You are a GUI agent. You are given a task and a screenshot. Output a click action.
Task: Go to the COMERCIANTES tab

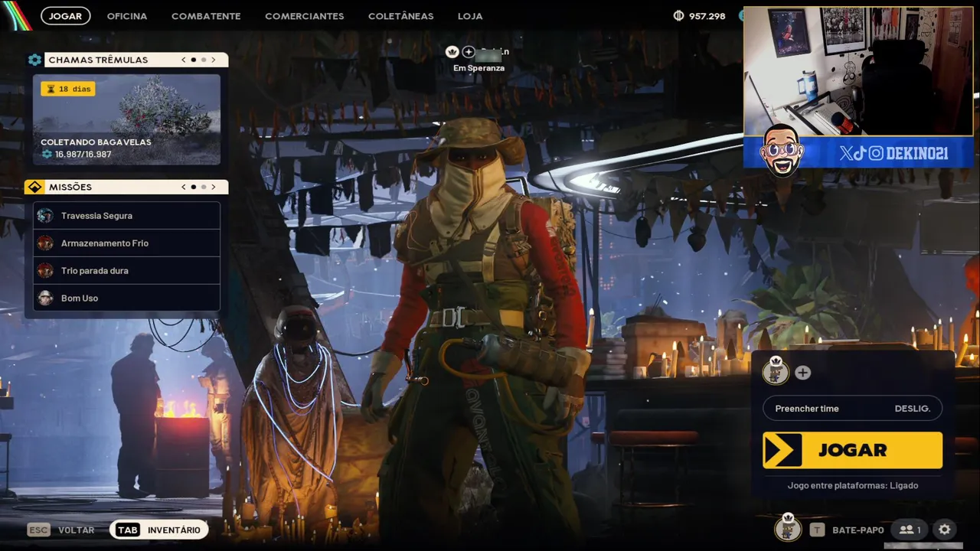coord(305,16)
